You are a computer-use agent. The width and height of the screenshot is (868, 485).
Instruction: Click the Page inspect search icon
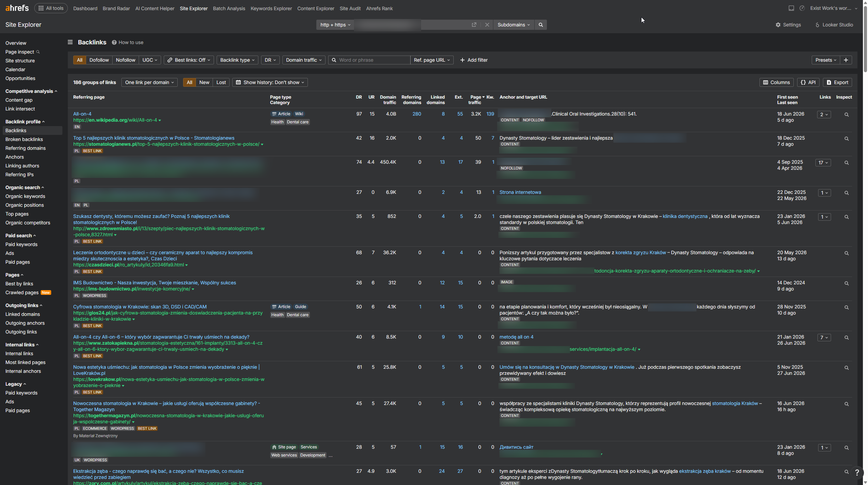pos(38,52)
